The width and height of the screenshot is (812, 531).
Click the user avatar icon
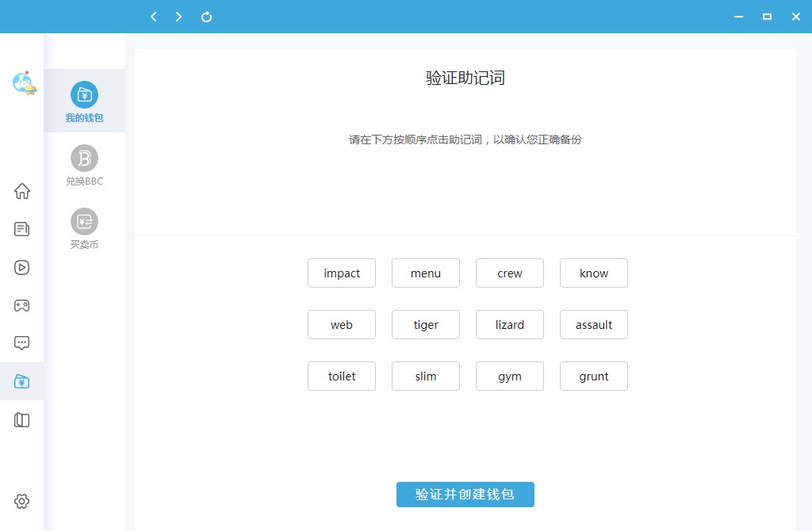click(24, 82)
